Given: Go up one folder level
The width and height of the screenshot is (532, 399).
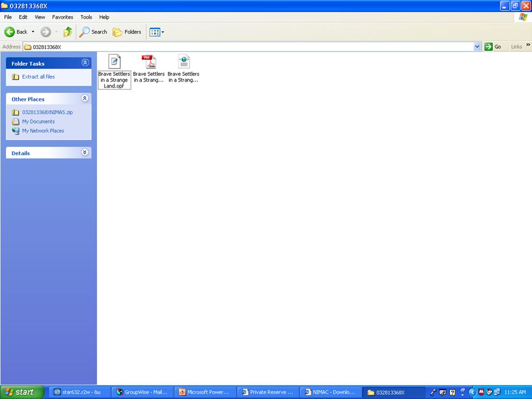Looking at the screenshot, I should point(68,32).
